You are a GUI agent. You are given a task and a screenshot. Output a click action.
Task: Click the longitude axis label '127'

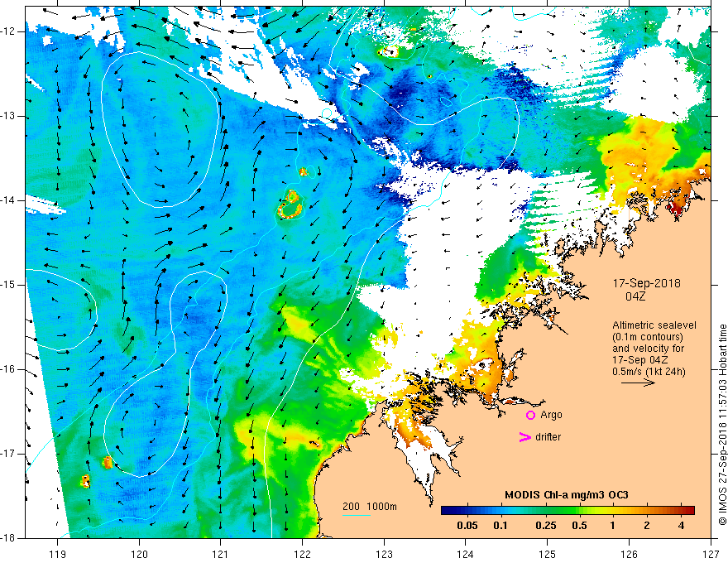711,554
